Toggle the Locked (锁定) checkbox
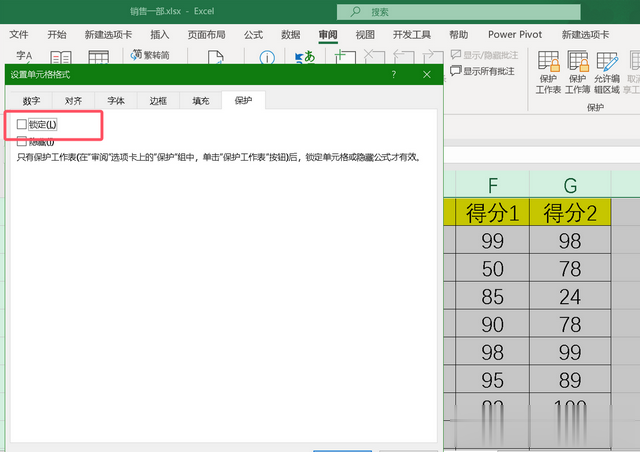This screenshot has width=640, height=452. 22,124
